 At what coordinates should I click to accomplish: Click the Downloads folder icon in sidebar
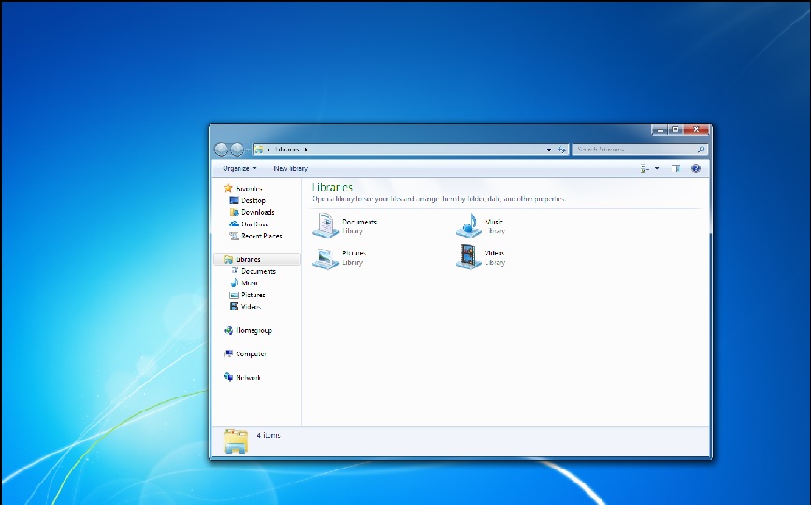[234, 212]
